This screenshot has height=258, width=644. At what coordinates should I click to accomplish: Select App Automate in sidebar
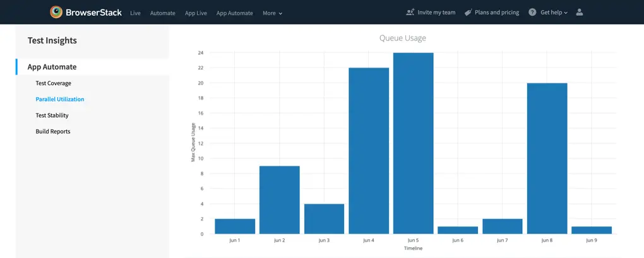pyautogui.click(x=92, y=67)
